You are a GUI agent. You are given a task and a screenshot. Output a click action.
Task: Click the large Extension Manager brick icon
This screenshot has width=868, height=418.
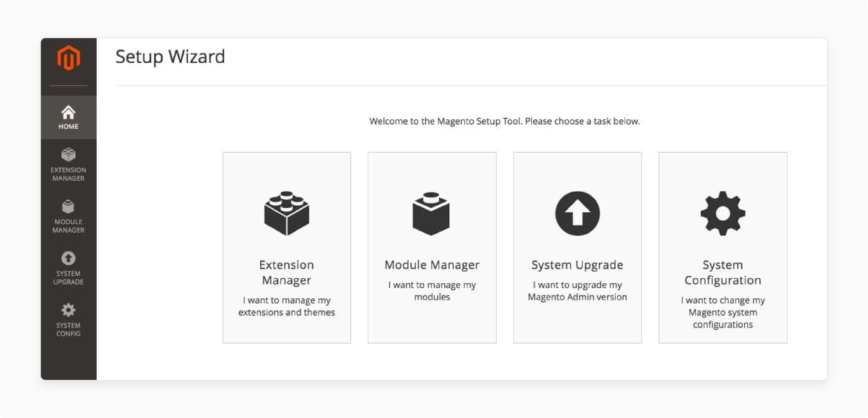[x=287, y=213]
